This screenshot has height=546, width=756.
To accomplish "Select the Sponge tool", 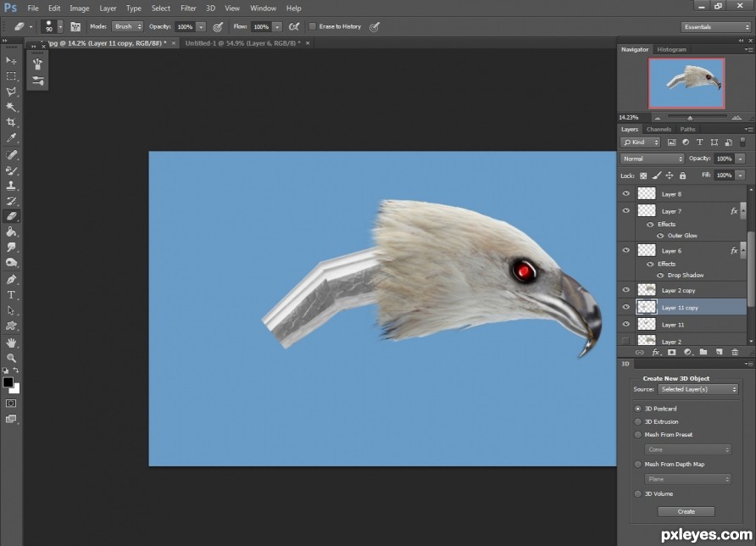I will click(11, 263).
